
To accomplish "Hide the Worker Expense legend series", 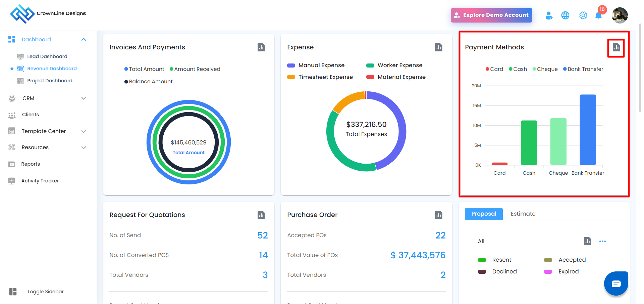I will [x=394, y=66].
